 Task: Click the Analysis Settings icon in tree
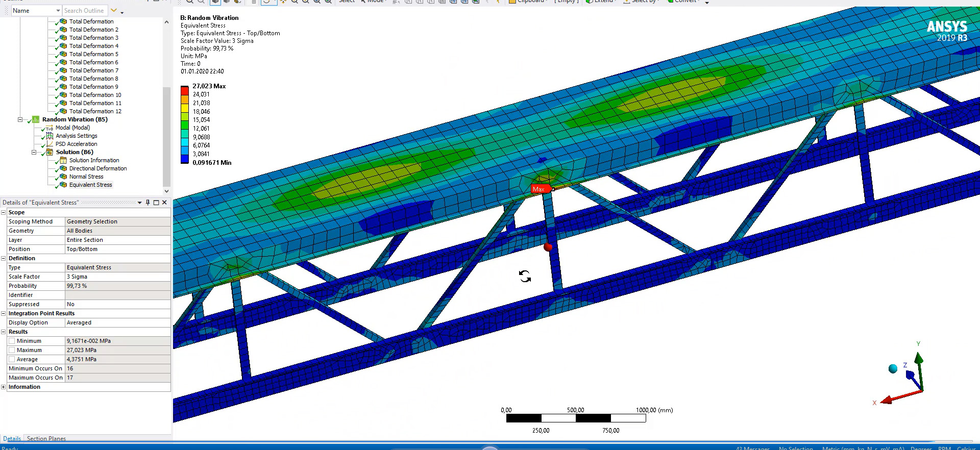click(x=50, y=136)
